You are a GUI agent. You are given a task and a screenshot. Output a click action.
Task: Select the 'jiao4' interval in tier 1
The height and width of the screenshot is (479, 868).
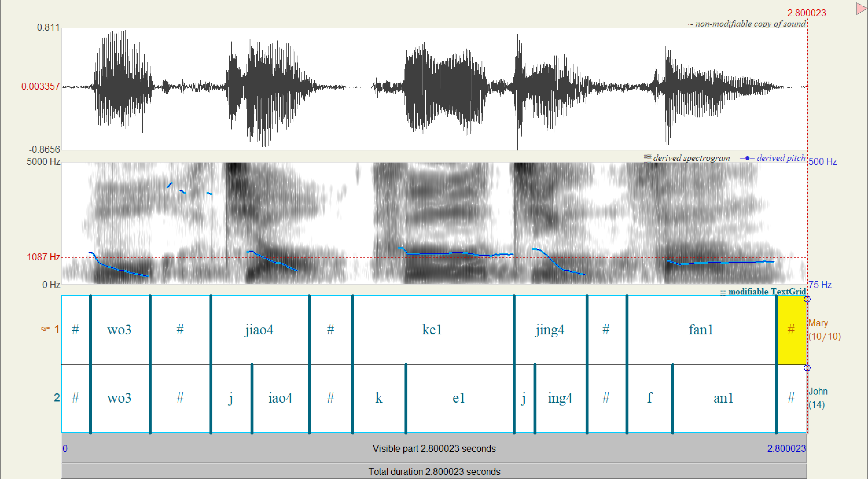259,329
